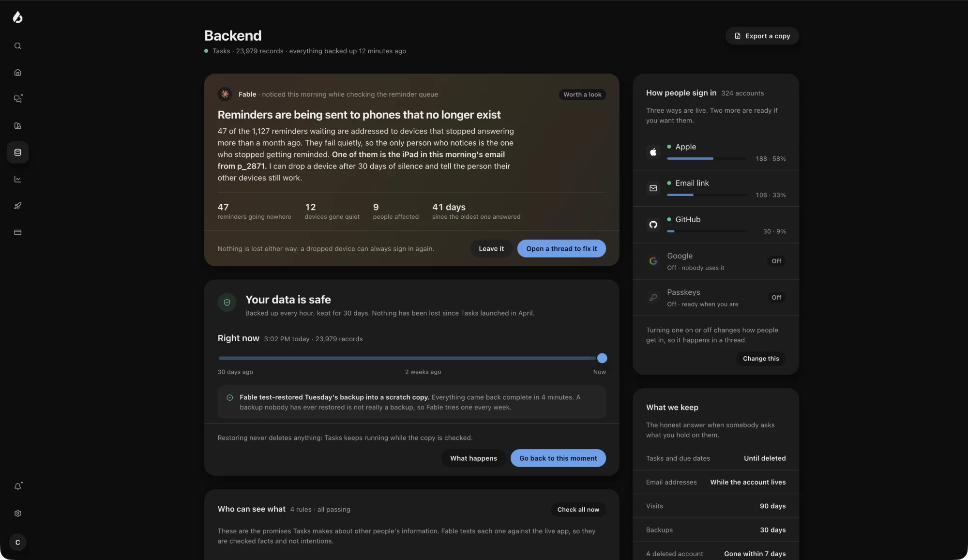The width and height of the screenshot is (968, 560).
Task: Click the '30 days ago' timeline label
Action: (x=235, y=372)
